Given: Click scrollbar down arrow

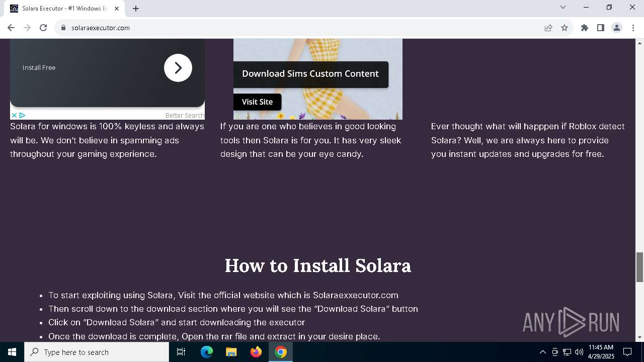Looking at the screenshot, I should tap(639, 337).
